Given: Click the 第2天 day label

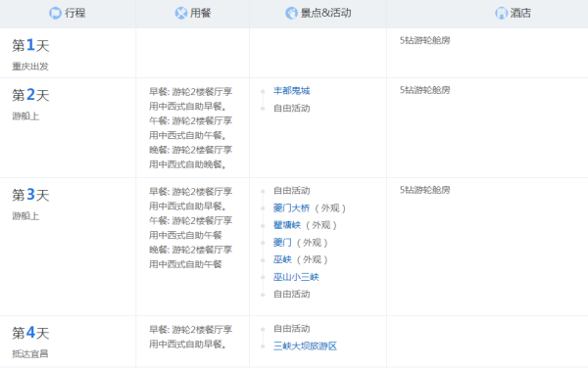Looking at the screenshot, I should [30, 95].
